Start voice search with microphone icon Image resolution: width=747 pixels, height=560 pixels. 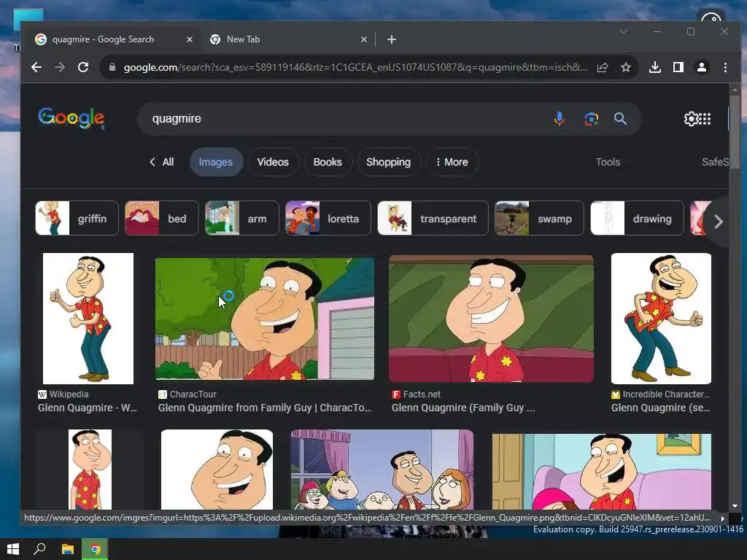point(560,119)
